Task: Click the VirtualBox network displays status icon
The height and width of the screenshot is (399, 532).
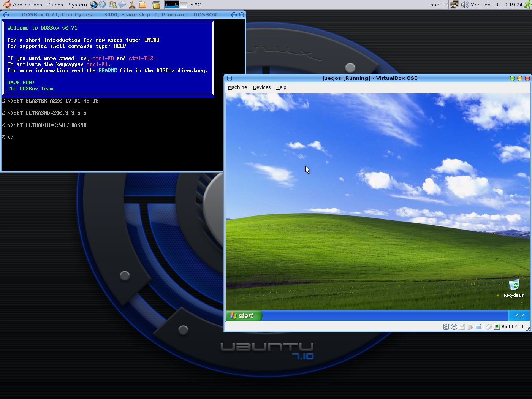Action: click(470, 327)
